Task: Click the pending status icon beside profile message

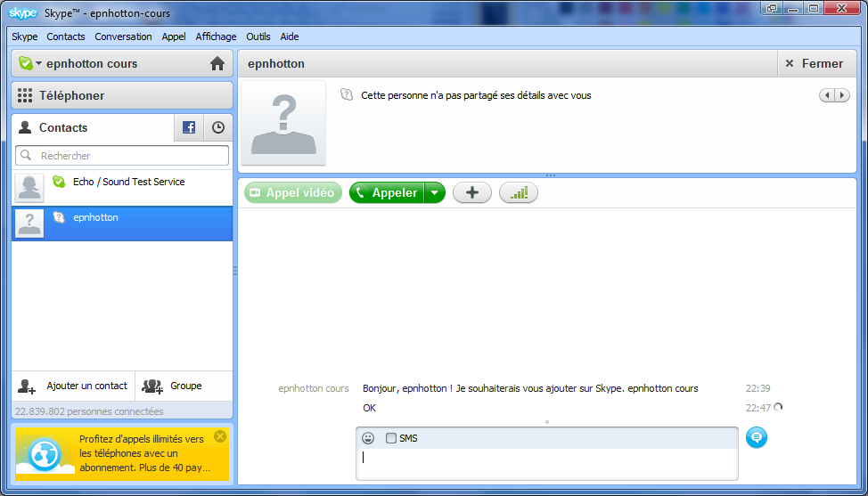Action: tap(347, 94)
